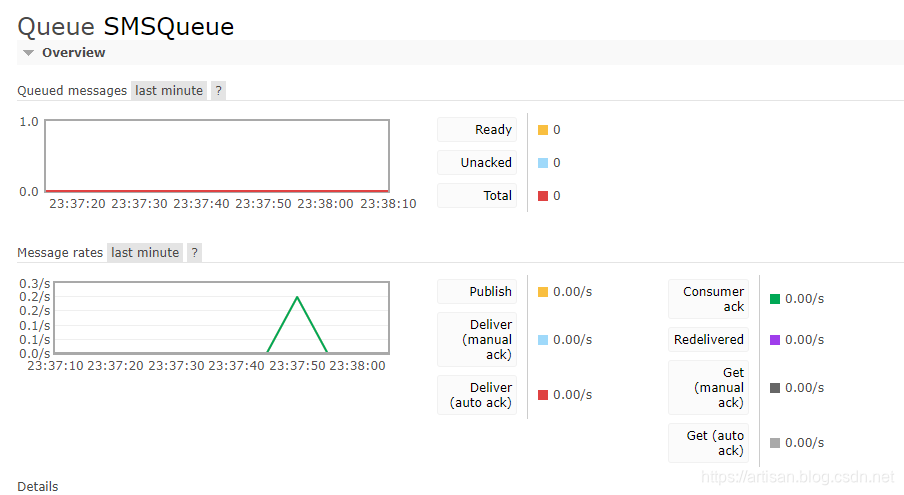Change Queued messages last minute range
The image size is (904, 495).
[169, 90]
